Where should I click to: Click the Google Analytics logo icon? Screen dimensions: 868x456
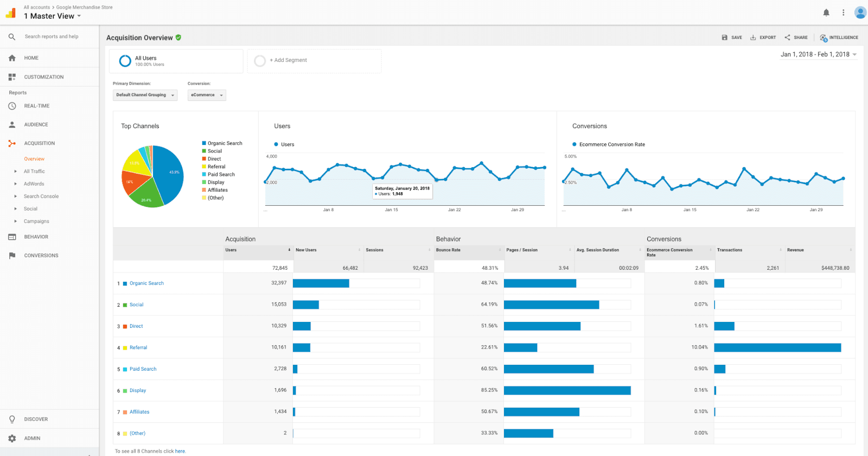(x=11, y=12)
